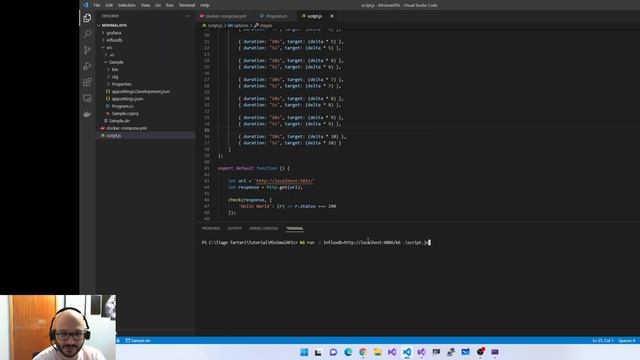The width and height of the screenshot is (640, 360).
Task: Open Google Chrome from taskbar
Action: coord(362,352)
